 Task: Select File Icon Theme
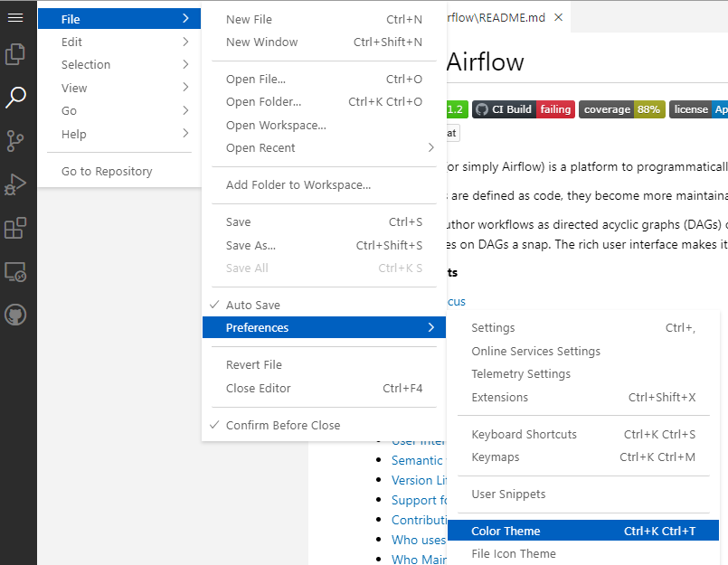pyautogui.click(x=583, y=554)
